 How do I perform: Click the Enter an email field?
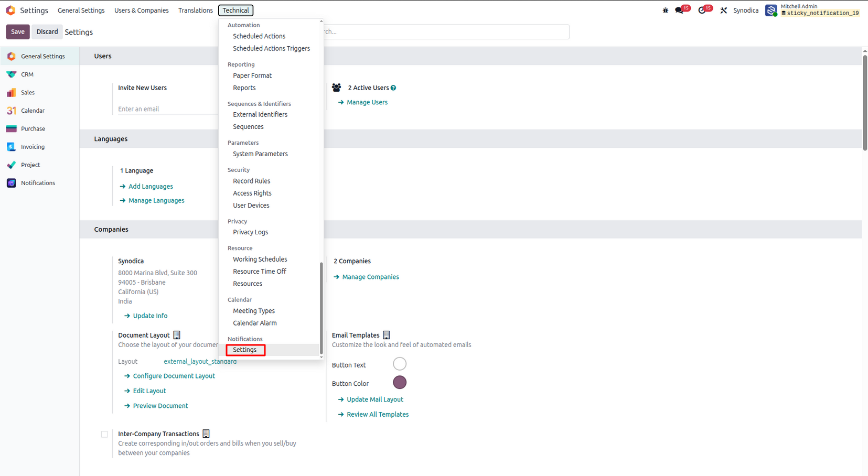168,109
